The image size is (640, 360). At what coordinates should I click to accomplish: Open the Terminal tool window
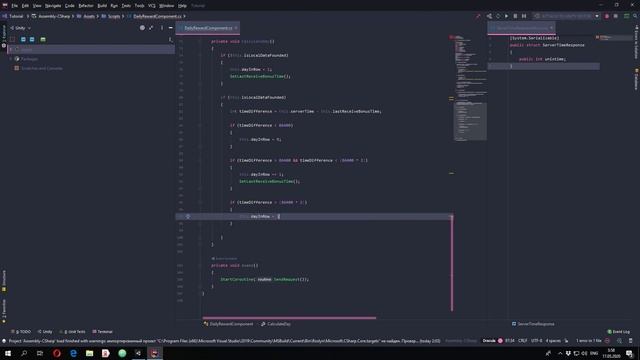click(x=102, y=332)
